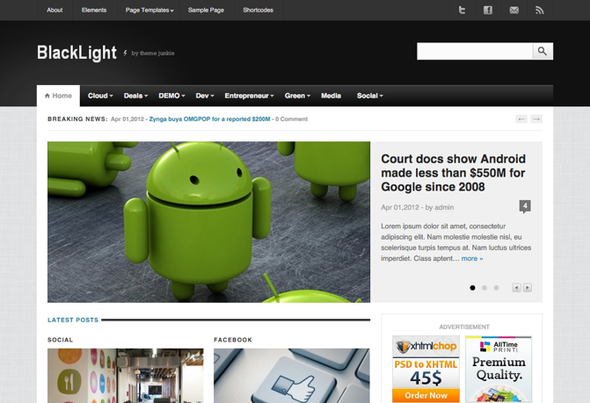The width and height of the screenshot is (590, 403).
Task: Click the Order Now ad button
Action: 426,395
